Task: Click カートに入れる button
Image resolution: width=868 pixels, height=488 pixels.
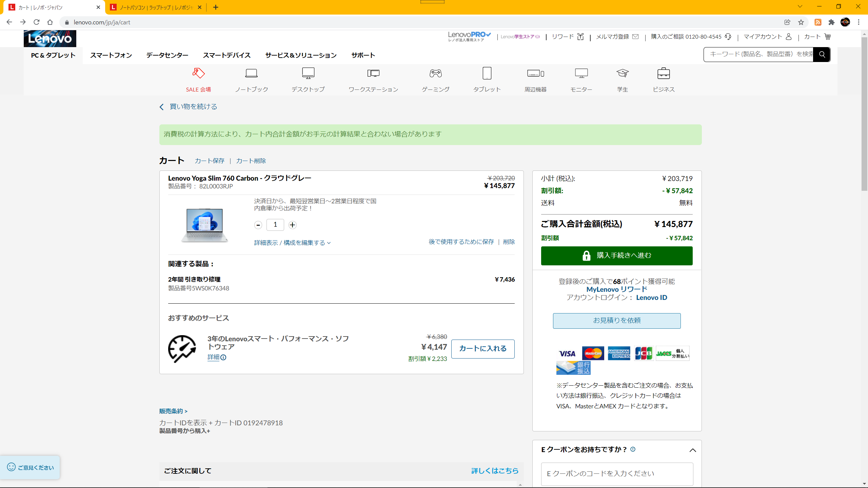Action: (x=483, y=349)
